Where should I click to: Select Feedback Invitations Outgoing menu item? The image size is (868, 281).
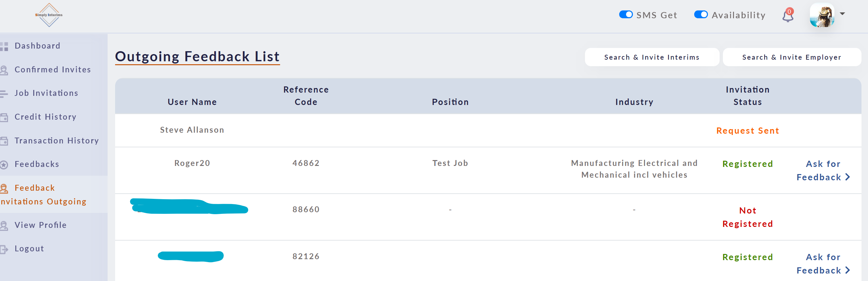click(x=44, y=194)
